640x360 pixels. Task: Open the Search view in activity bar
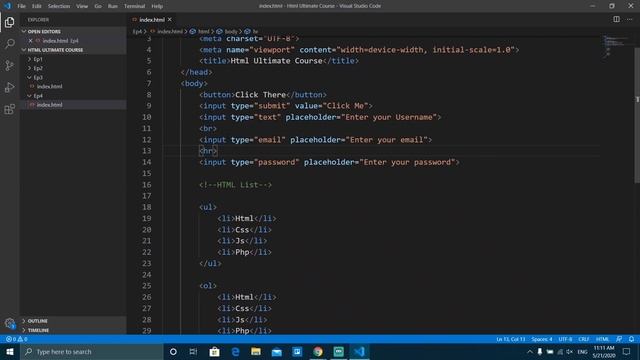click(9, 43)
